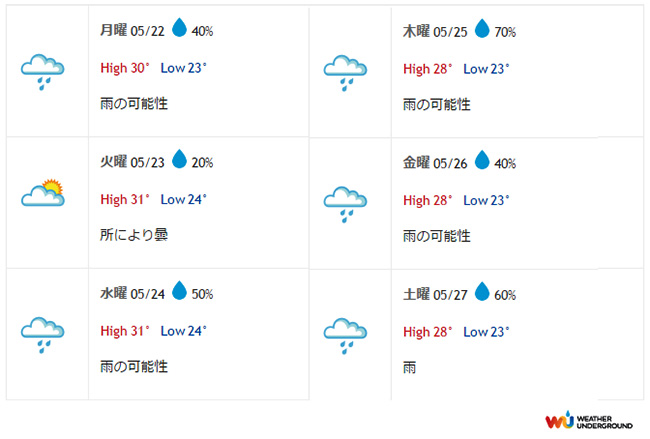Click the raindrop icon next to 60% on 土曜

pyautogui.click(x=482, y=291)
